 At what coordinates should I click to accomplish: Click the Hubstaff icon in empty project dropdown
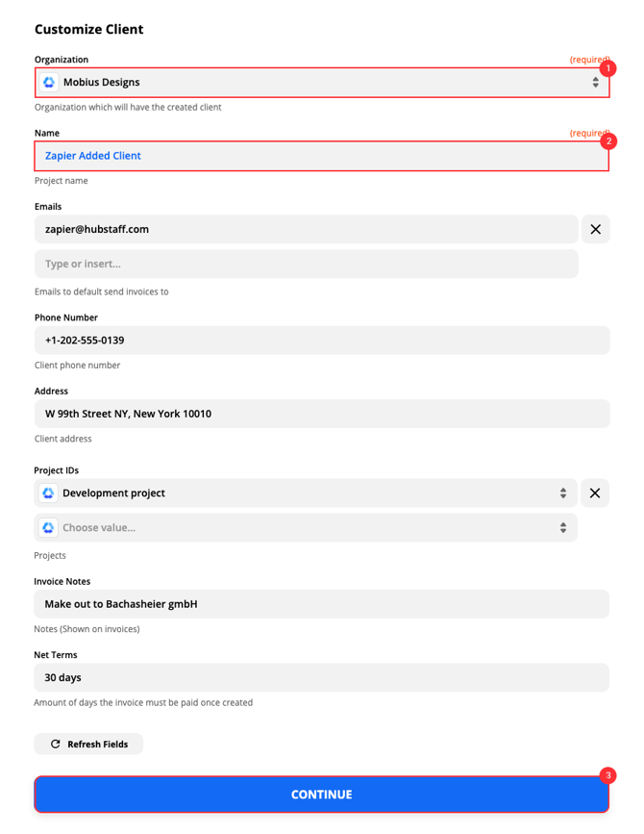pyautogui.click(x=48, y=528)
